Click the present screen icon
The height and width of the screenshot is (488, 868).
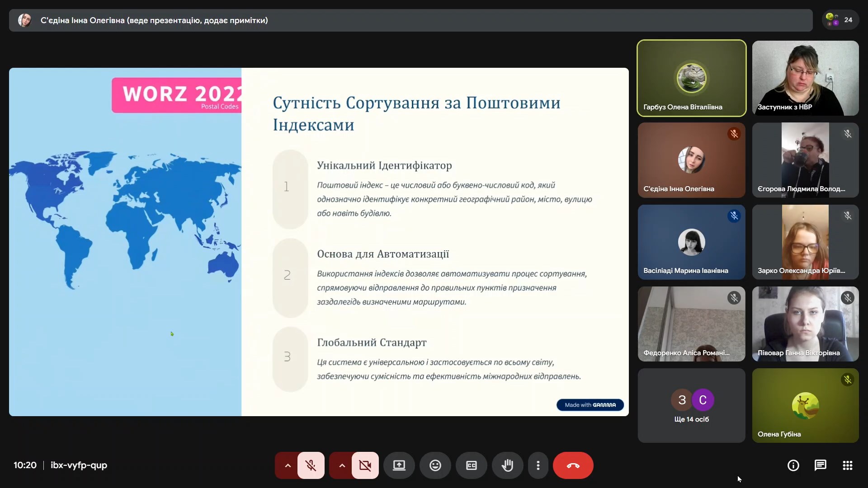click(399, 465)
